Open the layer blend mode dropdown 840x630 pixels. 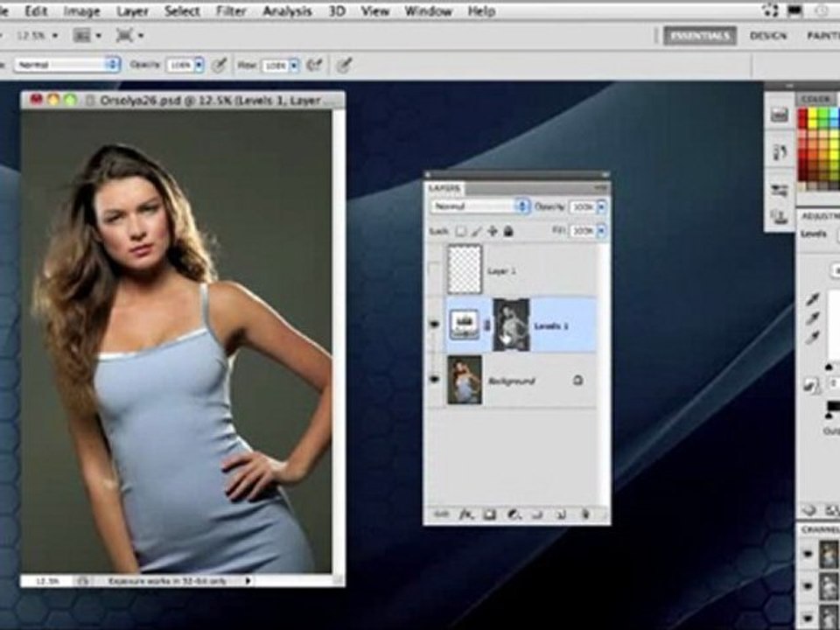pyautogui.click(x=480, y=206)
